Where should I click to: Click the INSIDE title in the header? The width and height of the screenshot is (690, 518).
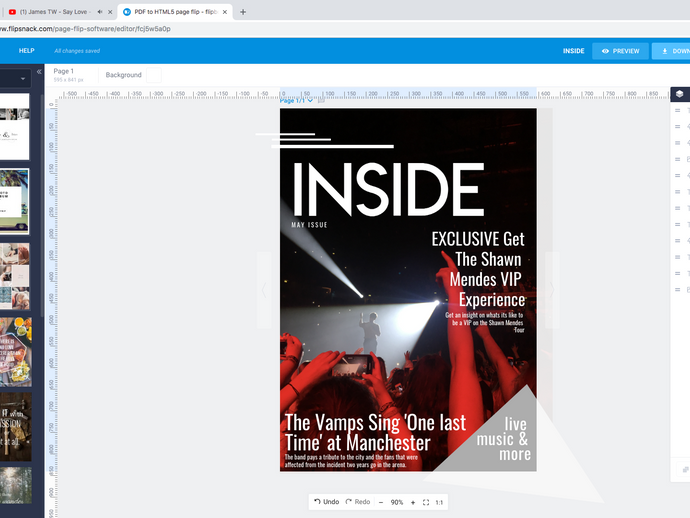coord(573,51)
